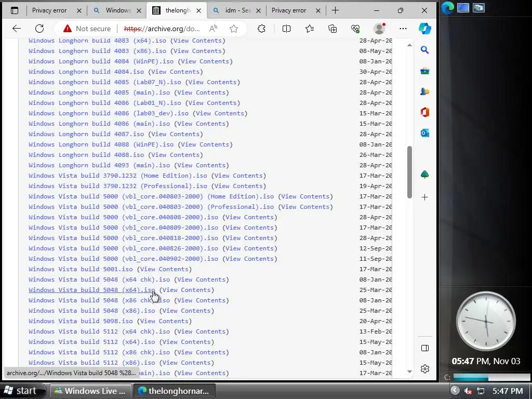Screen dimensions: 532x399
Task: Click the archive.org address bar
Action: (x=162, y=29)
